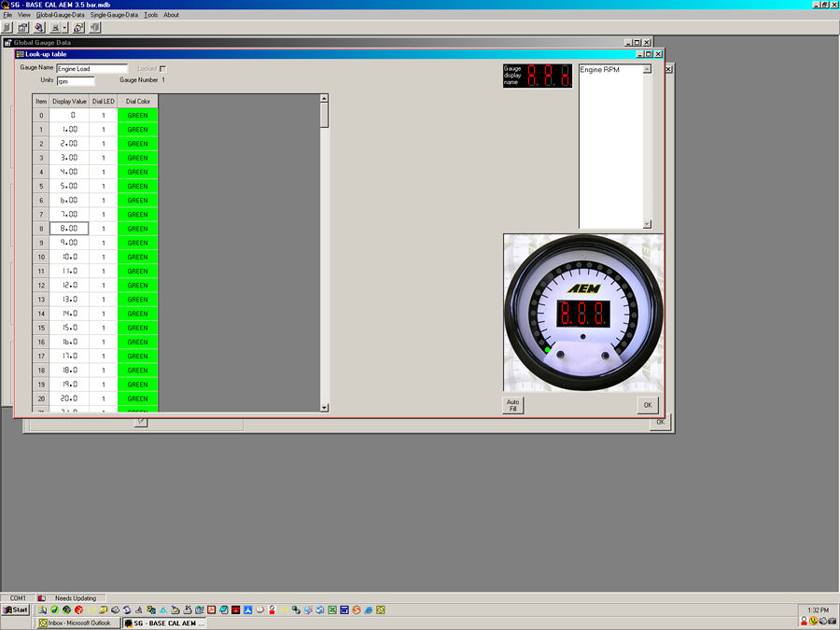Click the table scrollbar down arrow
This screenshot has height=630, width=840.
point(324,408)
